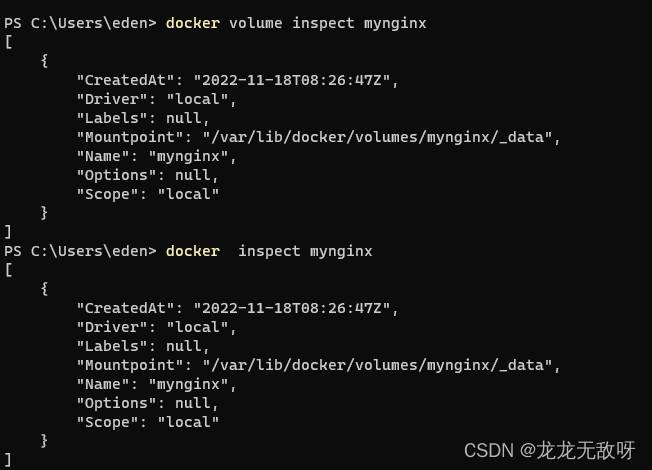
Task: Click "docker" in the second command line
Action: click(x=192, y=251)
